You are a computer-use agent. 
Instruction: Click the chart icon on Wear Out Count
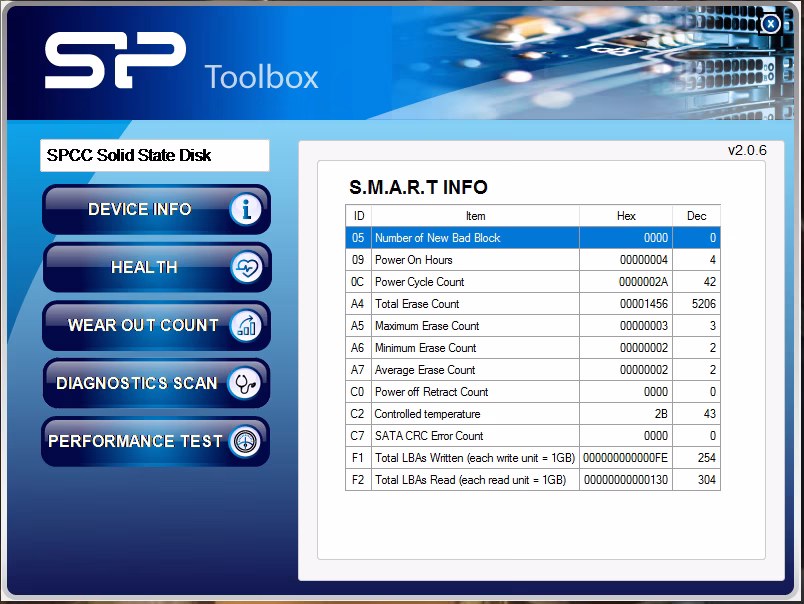[246, 326]
